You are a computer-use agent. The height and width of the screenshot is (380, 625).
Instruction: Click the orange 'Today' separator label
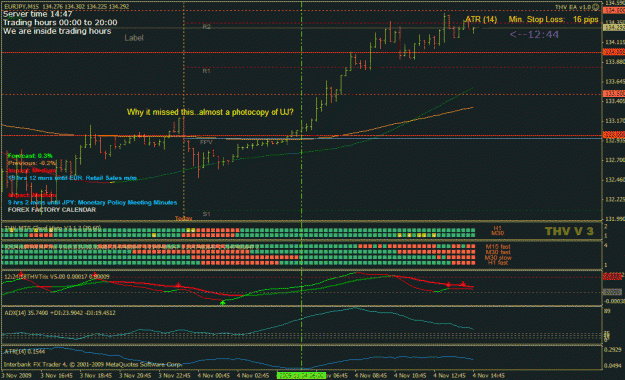183,218
